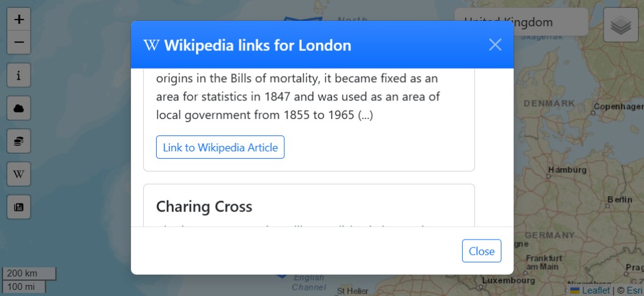Click the Leaflet attribution link
The width and height of the screenshot is (644, 296).
click(x=595, y=290)
